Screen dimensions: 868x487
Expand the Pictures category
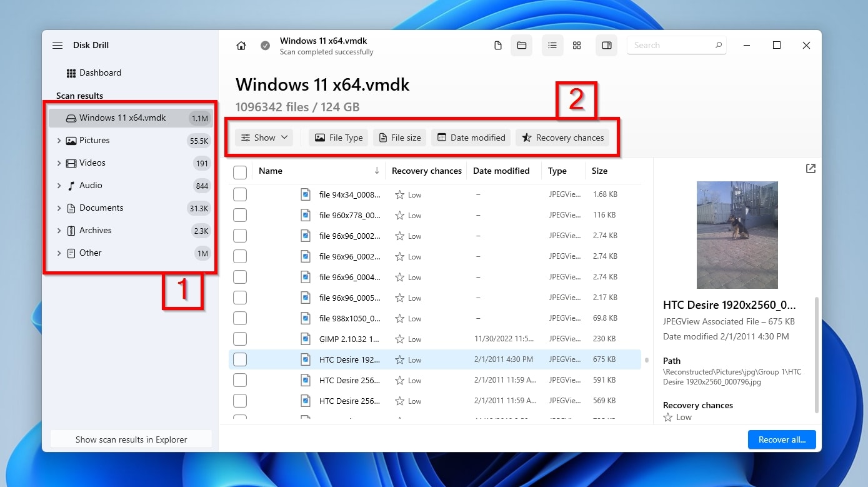[59, 141]
